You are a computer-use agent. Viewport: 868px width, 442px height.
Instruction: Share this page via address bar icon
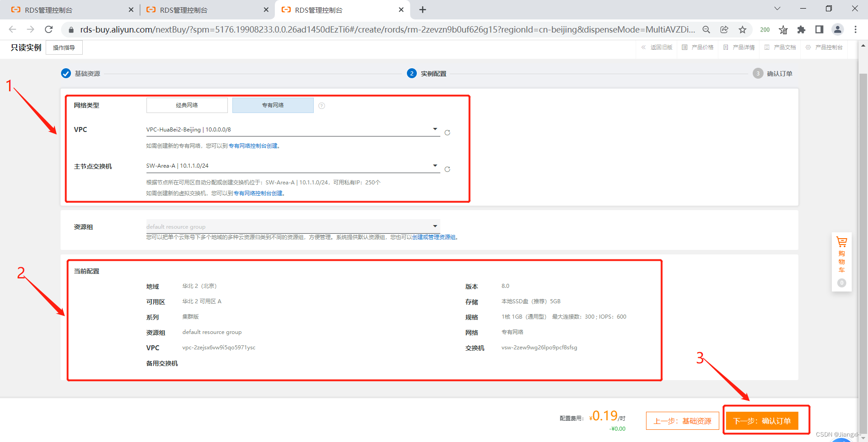[x=724, y=29]
